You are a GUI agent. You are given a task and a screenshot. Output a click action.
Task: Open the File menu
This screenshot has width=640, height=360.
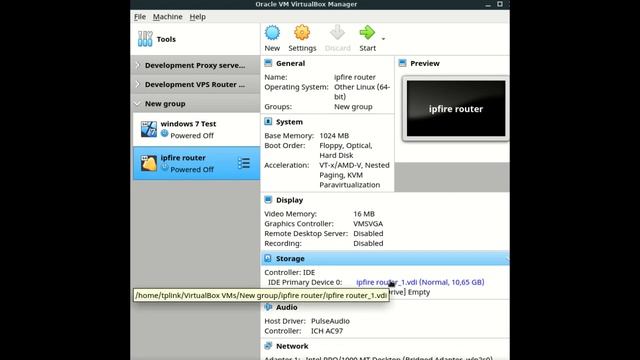point(140,17)
